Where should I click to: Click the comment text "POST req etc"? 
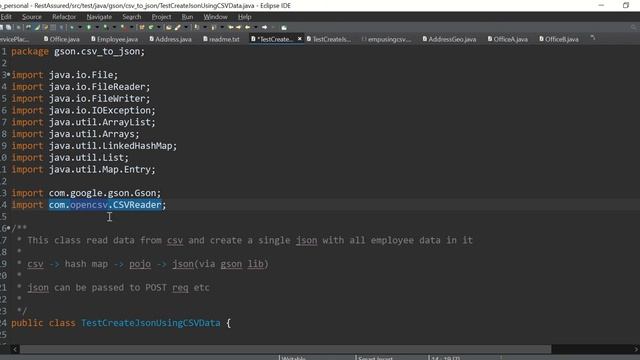(x=178, y=288)
